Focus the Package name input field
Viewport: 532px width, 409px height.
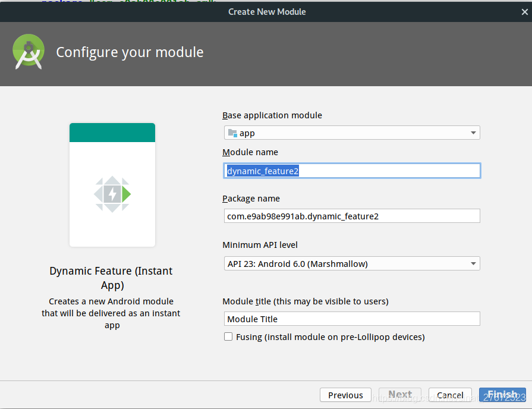[352, 216]
